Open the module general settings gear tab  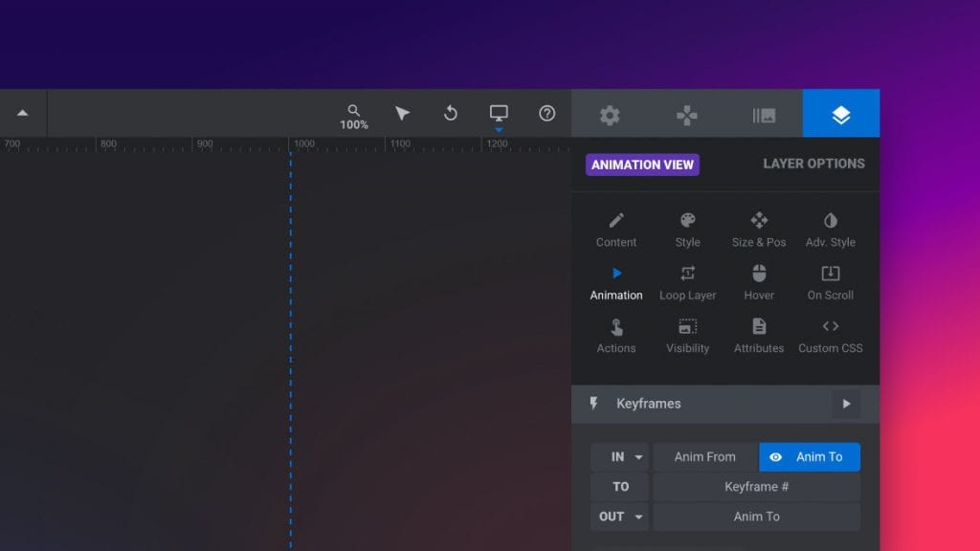coord(610,115)
